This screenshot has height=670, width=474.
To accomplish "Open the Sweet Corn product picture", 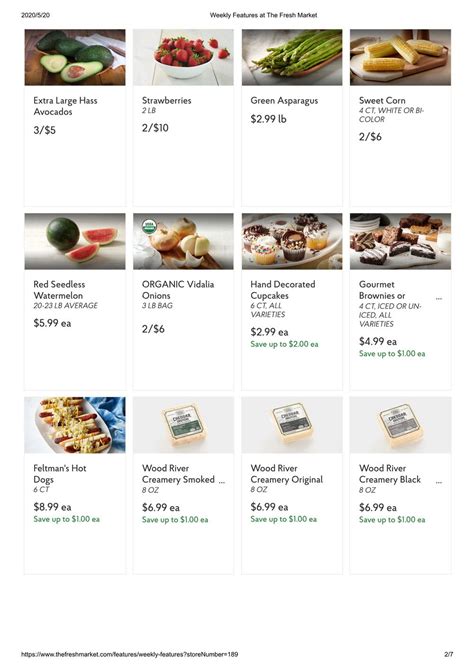I will click(x=400, y=57).
